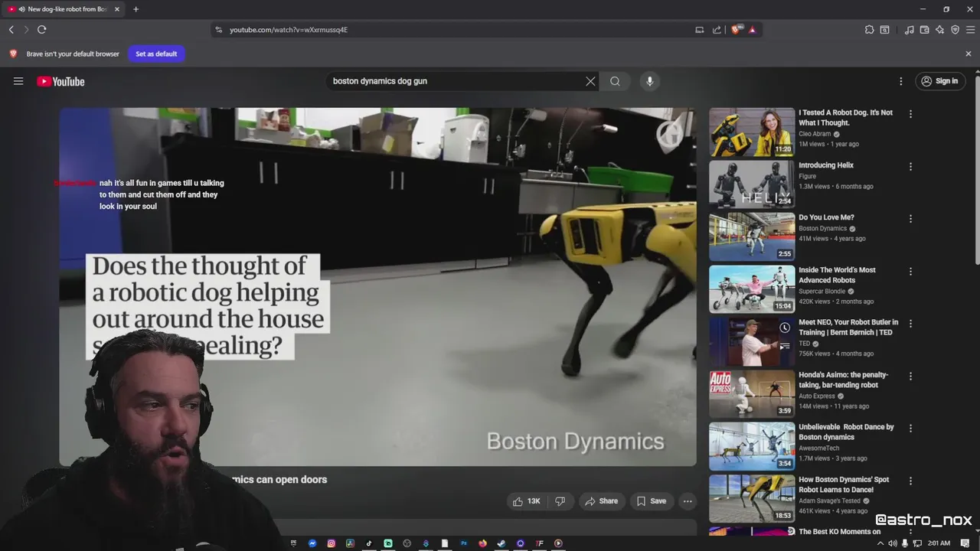Save the video to a playlist
The height and width of the screenshot is (551, 980).
click(651, 501)
